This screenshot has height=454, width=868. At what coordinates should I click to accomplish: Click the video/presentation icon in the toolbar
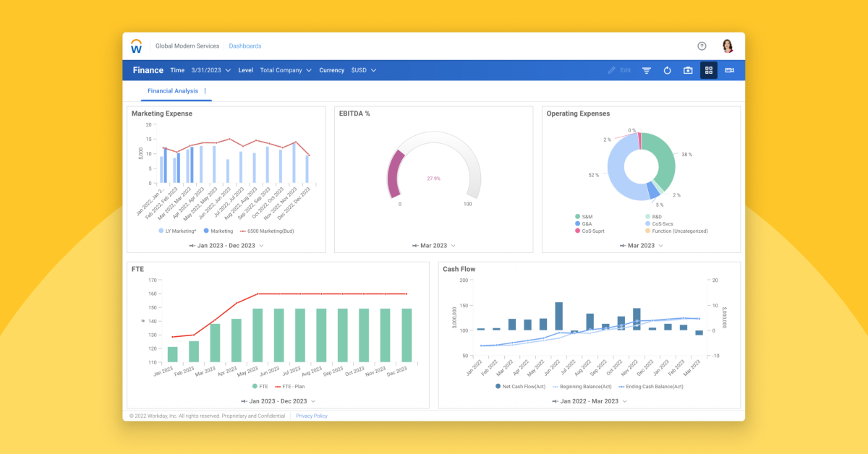coord(729,70)
